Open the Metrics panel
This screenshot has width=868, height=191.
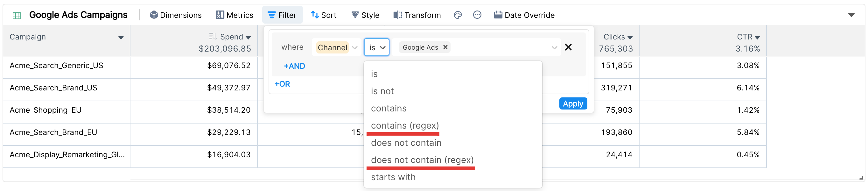pyautogui.click(x=234, y=15)
